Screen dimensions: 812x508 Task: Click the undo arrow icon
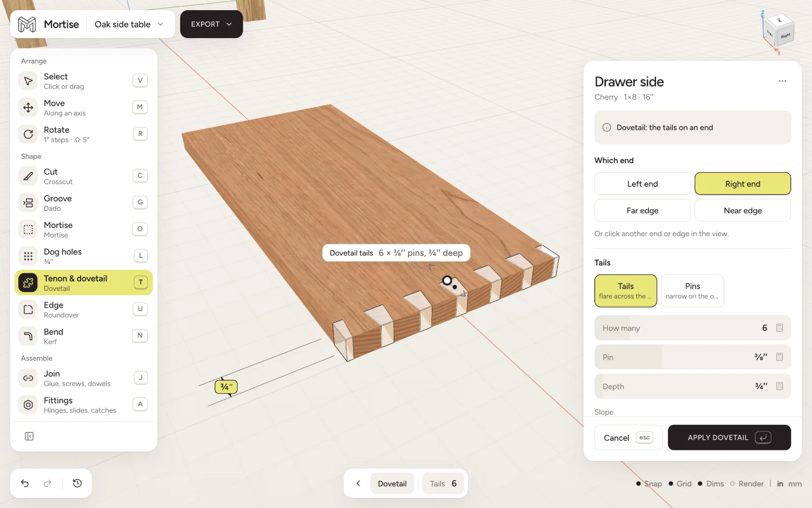tap(25, 483)
